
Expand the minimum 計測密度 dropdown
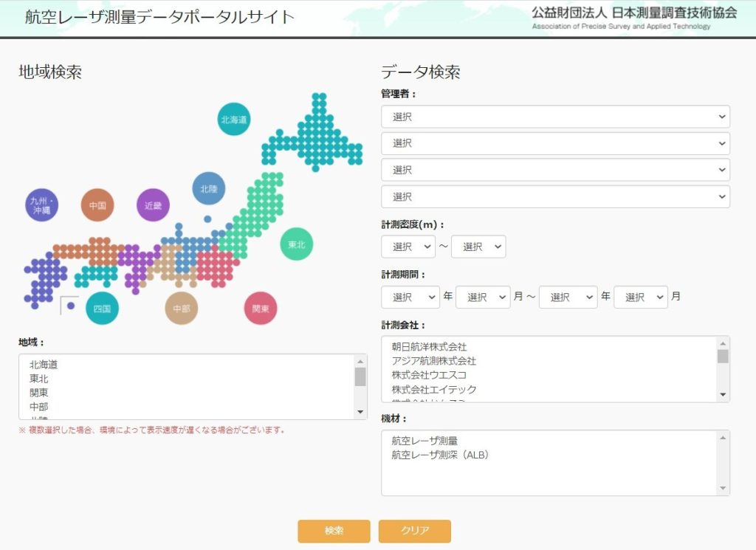click(x=408, y=247)
